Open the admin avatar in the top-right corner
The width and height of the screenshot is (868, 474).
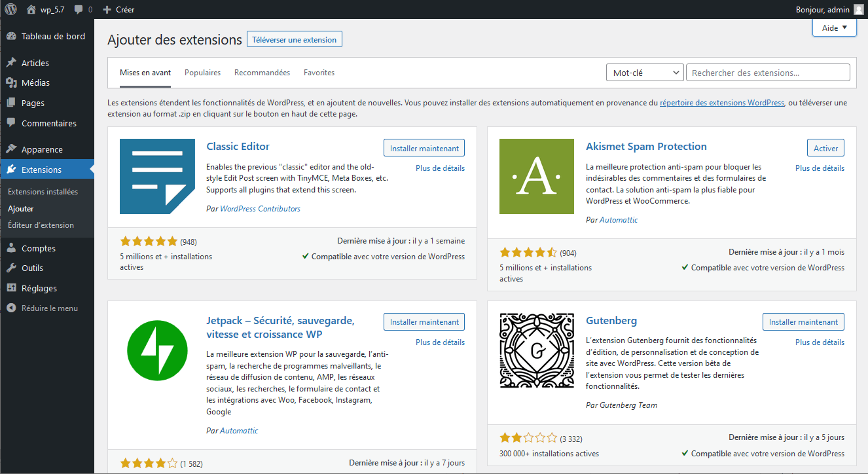click(858, 9)
